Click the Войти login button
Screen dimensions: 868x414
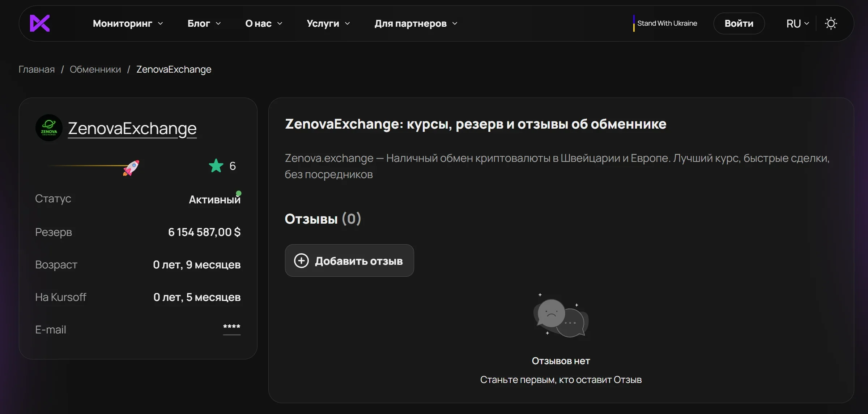[x=739, y=23]
